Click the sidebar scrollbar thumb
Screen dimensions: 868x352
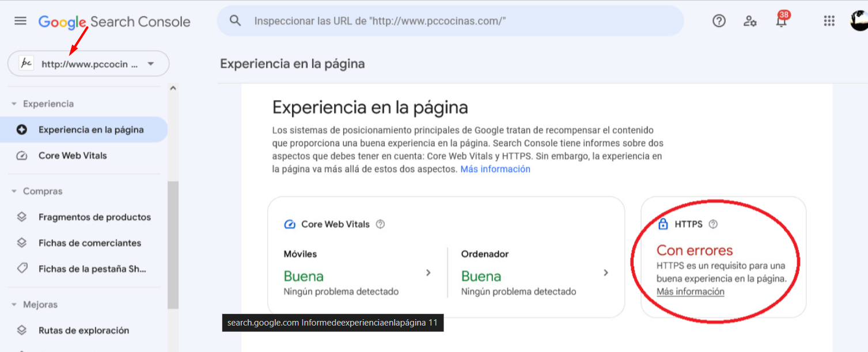173,246
